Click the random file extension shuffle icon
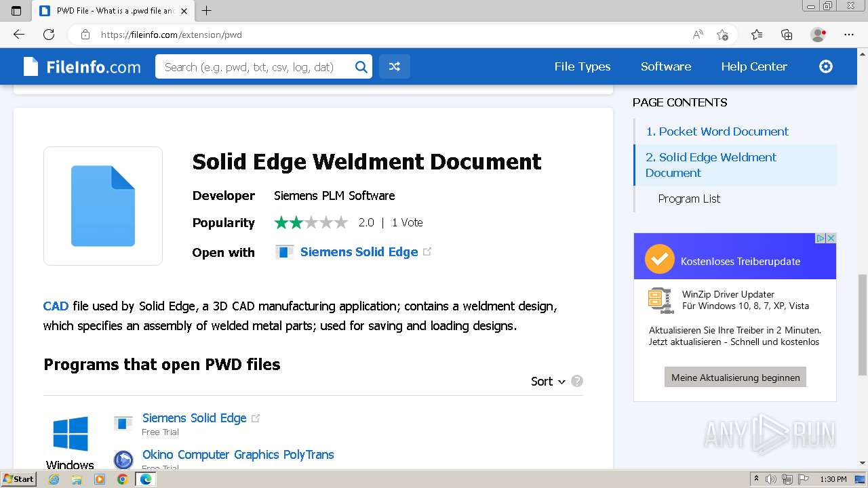This screenshot has width=868, height=488. click(394, 66)
